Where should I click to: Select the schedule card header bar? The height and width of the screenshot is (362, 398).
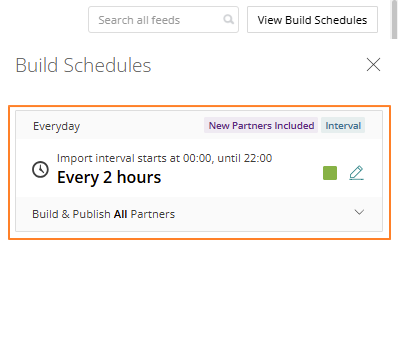[199, 125]
